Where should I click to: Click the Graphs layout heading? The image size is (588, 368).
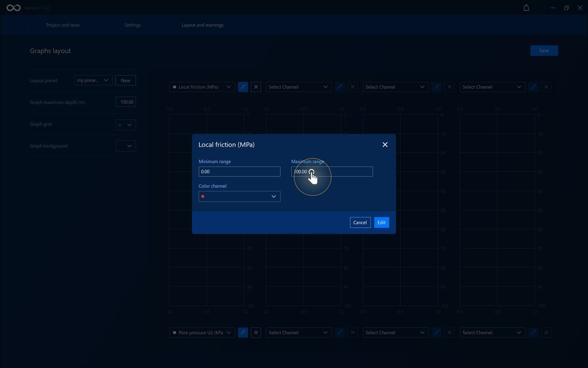tap(50, 51)
